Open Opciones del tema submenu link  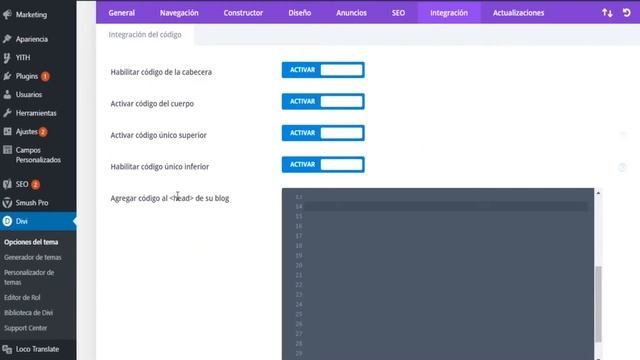tap(31, 242)
